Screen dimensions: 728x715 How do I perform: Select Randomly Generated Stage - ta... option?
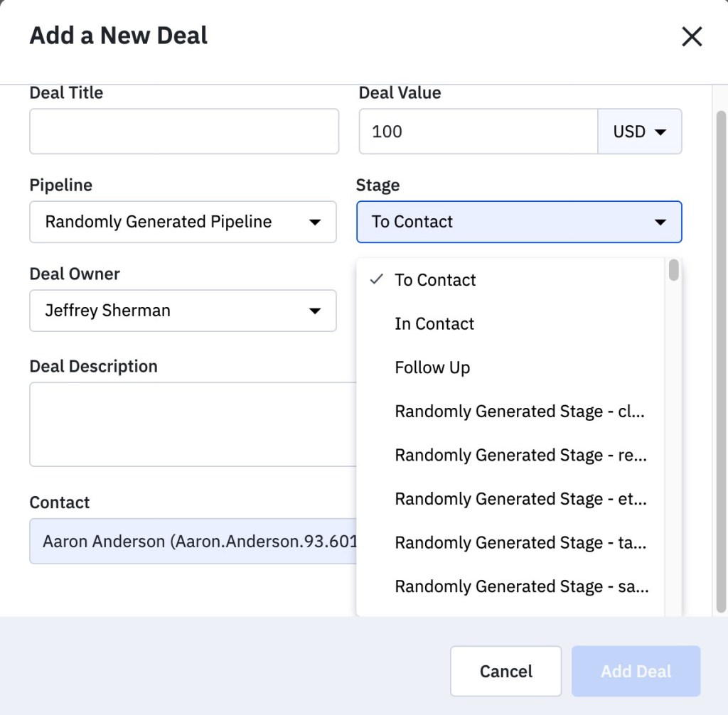click(520, 543)
